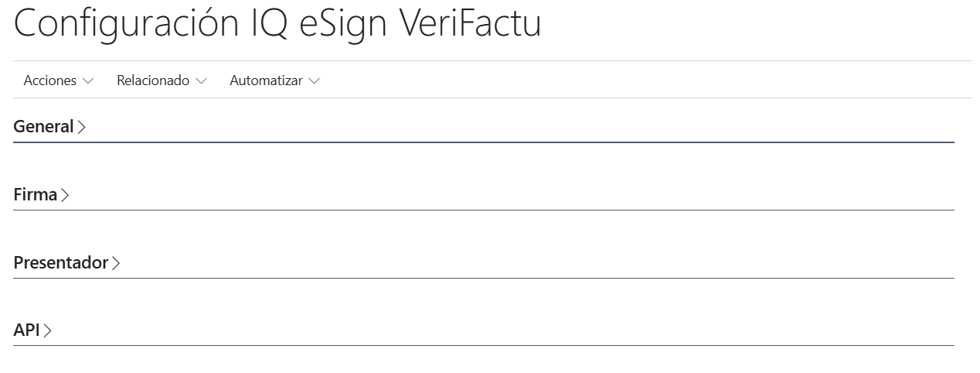
Task: Click the Acciones down-arrow icon
Action: [88, 81]
